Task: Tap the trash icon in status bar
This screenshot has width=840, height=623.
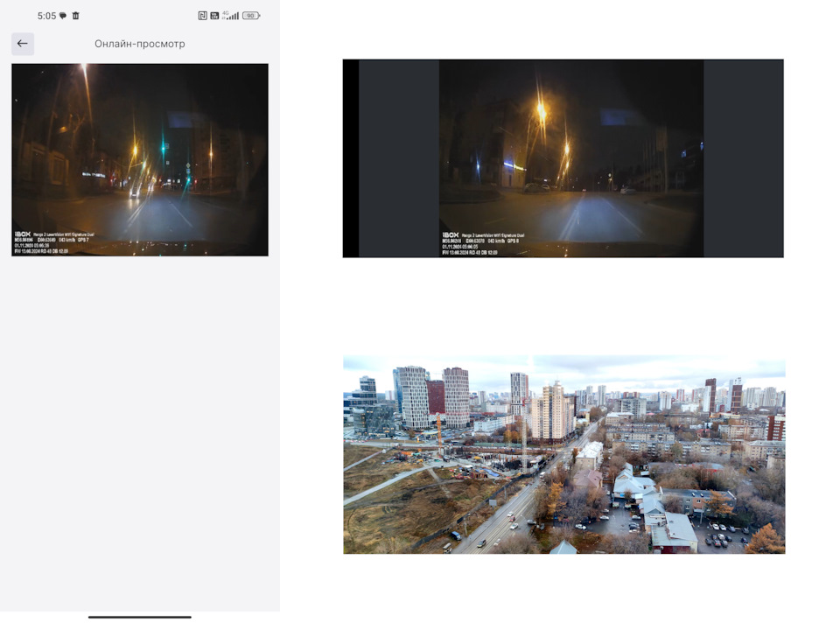Action: [75, 16]
